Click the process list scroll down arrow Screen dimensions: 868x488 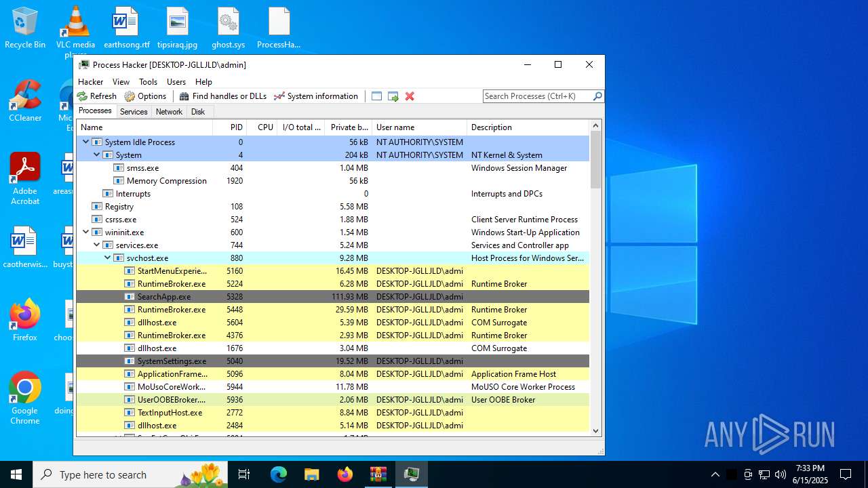point(596,430)
